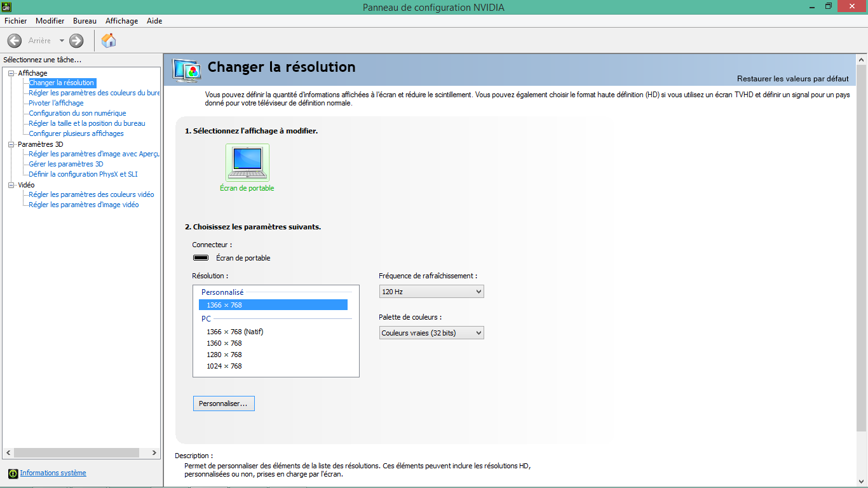Viewport: 868px width, 488px height.
Task: Click main panel scroll up arrow
Action: pos(862,59)
